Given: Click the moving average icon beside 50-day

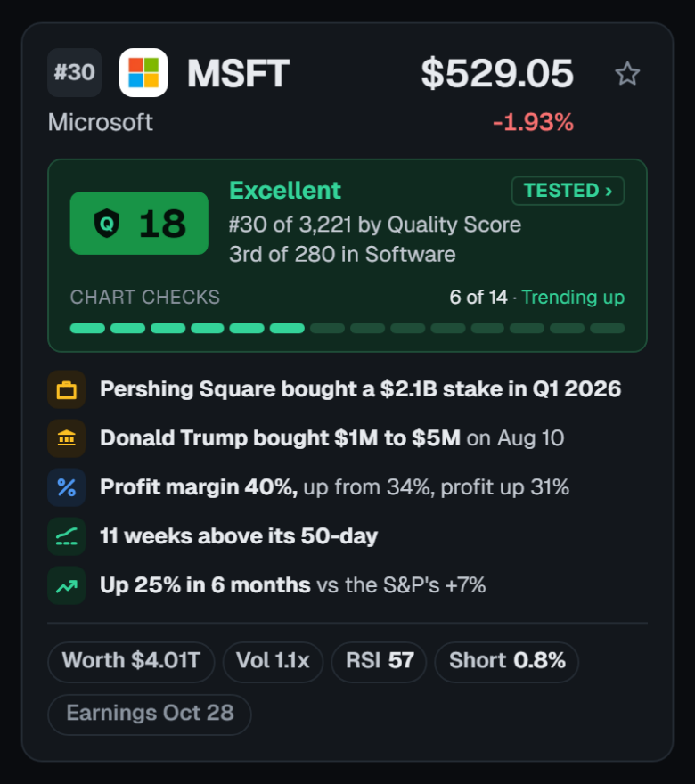Looking at the screenshot, I should [67, 536].
